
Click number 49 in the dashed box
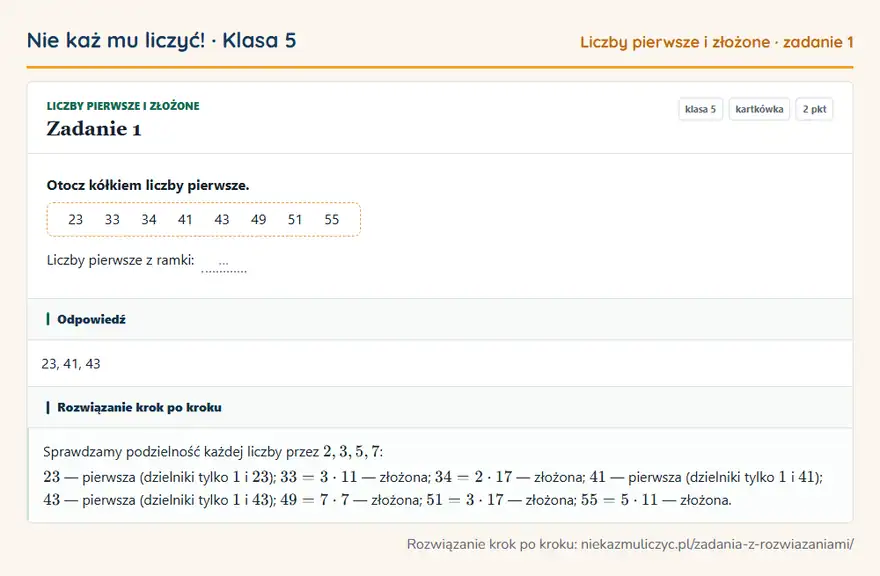[x=258, y=220]
